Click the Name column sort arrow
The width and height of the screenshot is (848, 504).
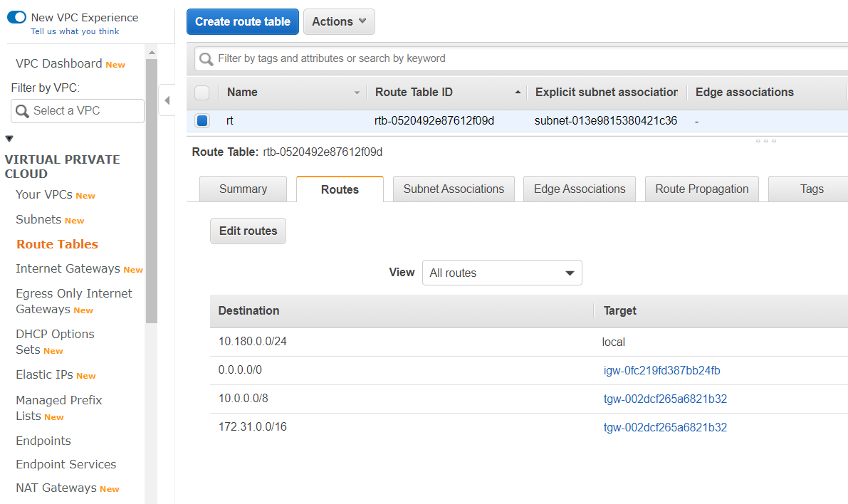tap(357, 93)
